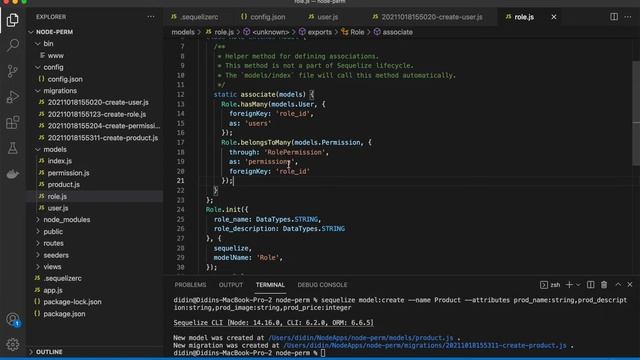This screenshot has height=360, width=640.
Task: Open editor more actions ellipsis
Action: coord(628,17)
